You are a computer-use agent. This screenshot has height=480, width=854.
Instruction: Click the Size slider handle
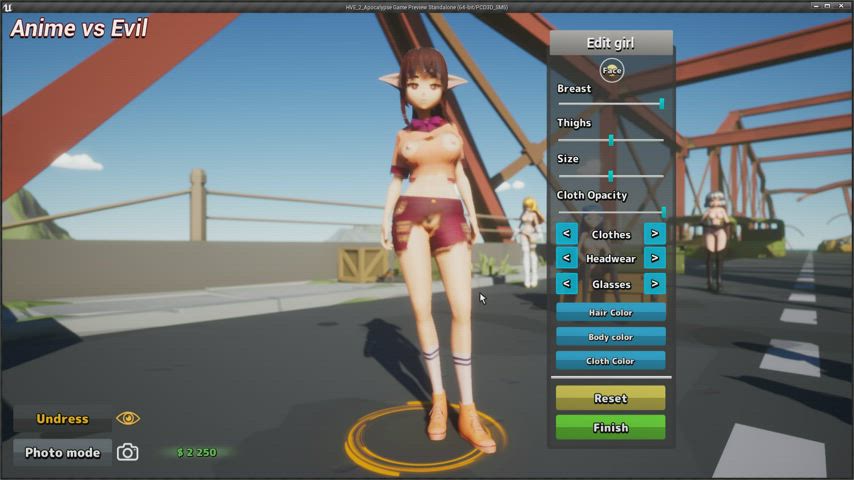[611, 176]
